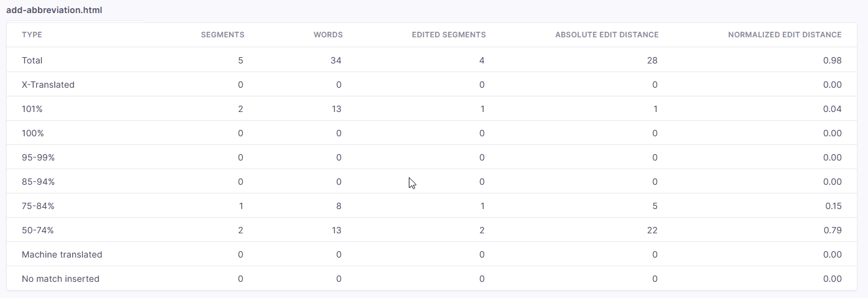Select the ABSOLUTE EDIT DISTANCE column header
Screen dimensions: 868x298
[607, 35]
